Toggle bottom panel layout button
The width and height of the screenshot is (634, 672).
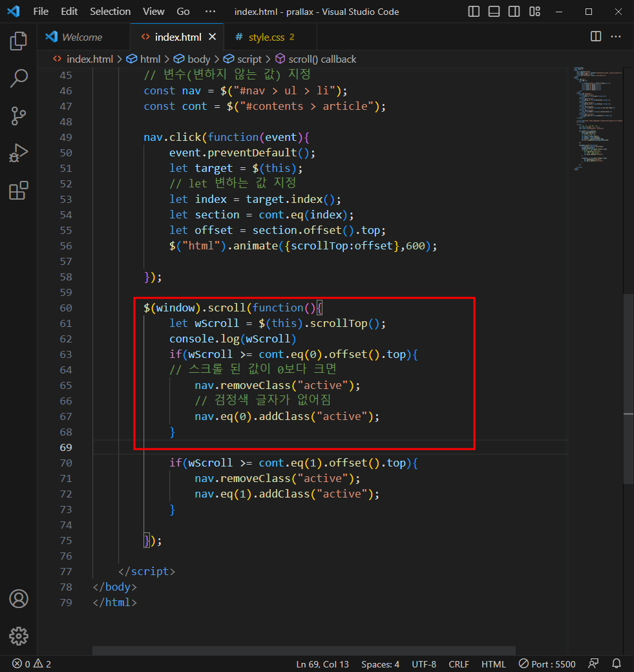(x=494, y=12)
